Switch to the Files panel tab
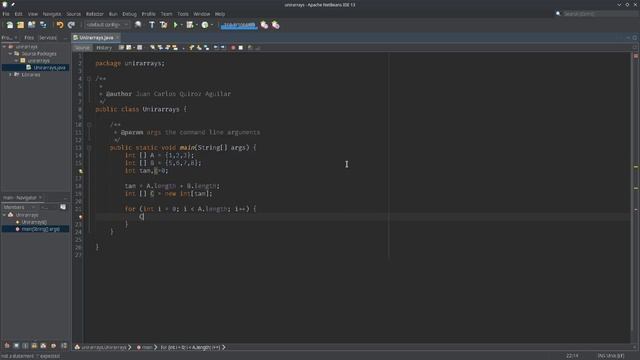Viewport: 640px width, 360px height. click(x=29, y=38)
